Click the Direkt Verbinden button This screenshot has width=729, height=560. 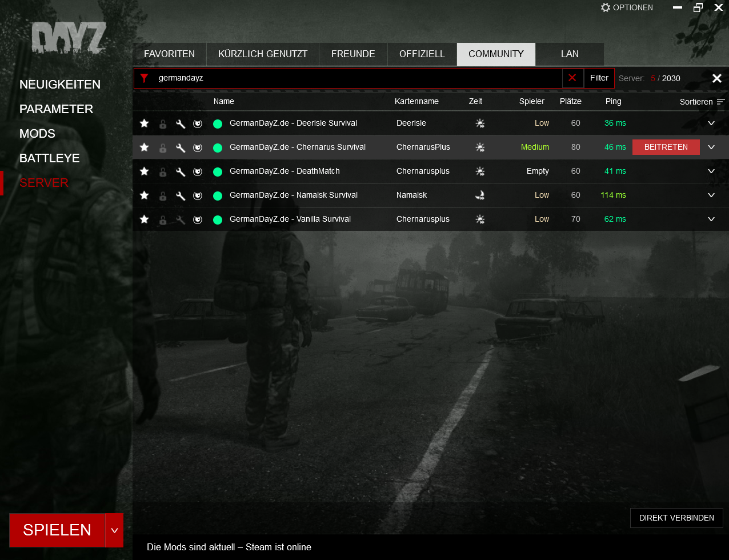[676, 518]
